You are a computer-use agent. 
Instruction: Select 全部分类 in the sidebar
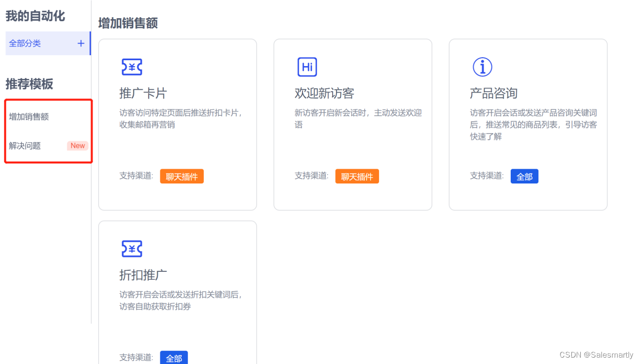coord(47,43)
